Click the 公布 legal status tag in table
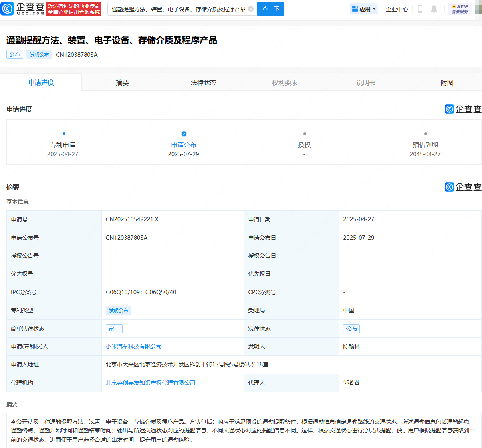Image resolution: width=482 pixels, height=448 pixels. (x=351, y=329)
